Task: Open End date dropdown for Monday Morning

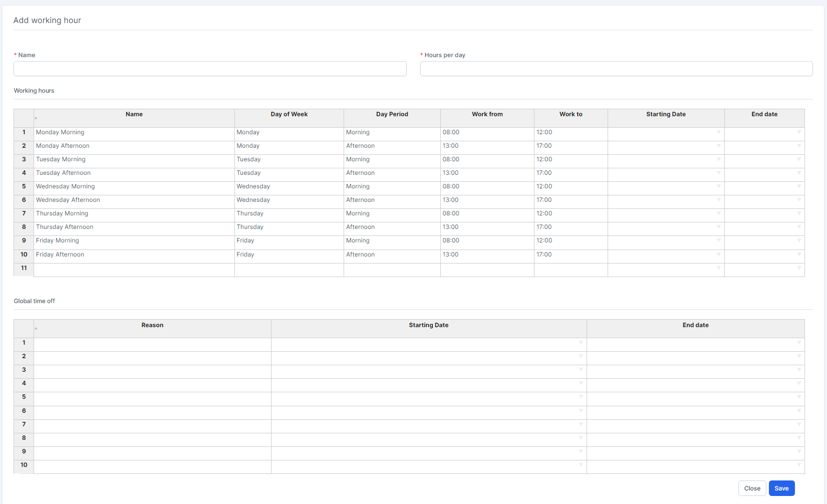Action: [x=799, y=132]
